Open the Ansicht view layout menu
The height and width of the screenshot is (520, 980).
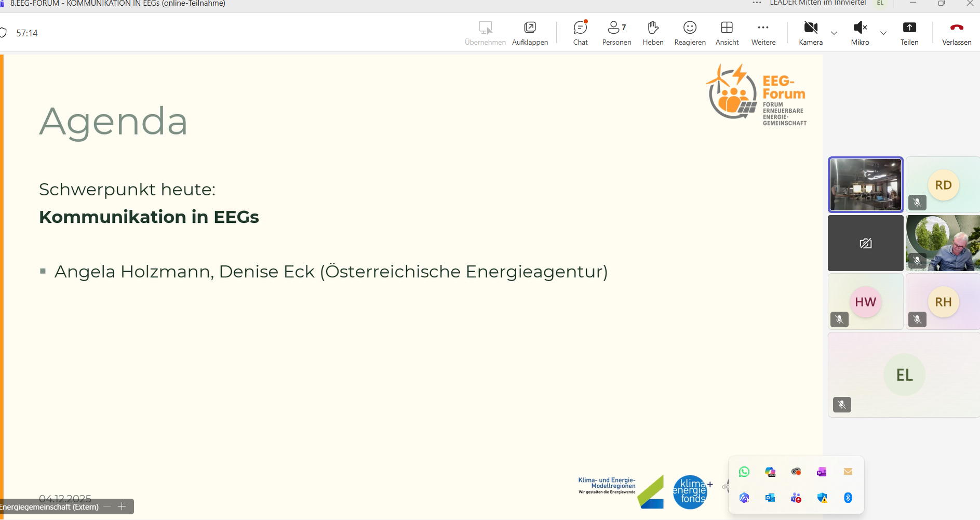727,33
